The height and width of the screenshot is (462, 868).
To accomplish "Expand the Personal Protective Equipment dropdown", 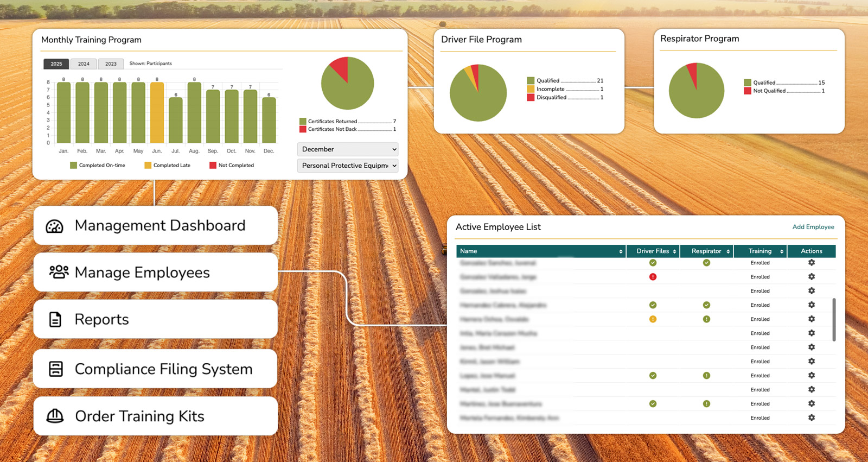I will pyautogui.click(x=348, y=166).
